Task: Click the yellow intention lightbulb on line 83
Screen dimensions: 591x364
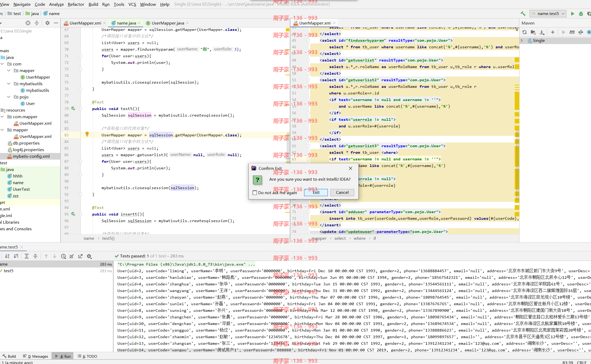Action: 87,134
